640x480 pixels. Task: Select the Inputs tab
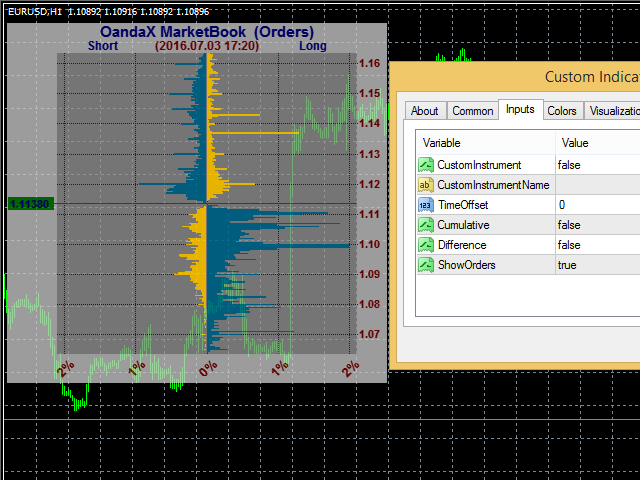[520, 109]
